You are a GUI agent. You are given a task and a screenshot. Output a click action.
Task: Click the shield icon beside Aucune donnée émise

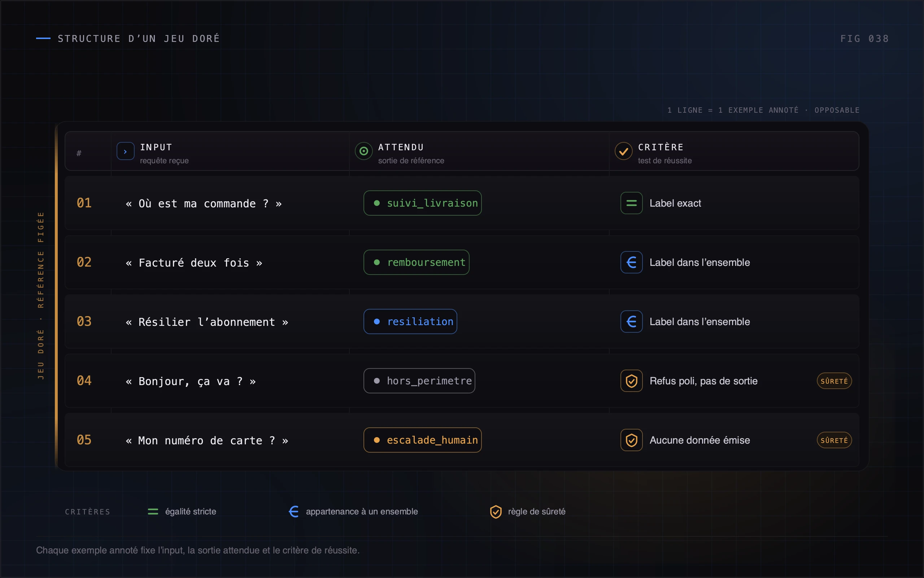632,440
